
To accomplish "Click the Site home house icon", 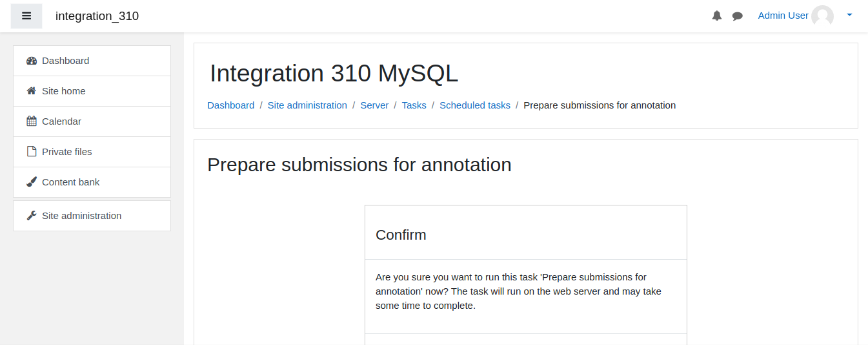I will coord(32,91).
